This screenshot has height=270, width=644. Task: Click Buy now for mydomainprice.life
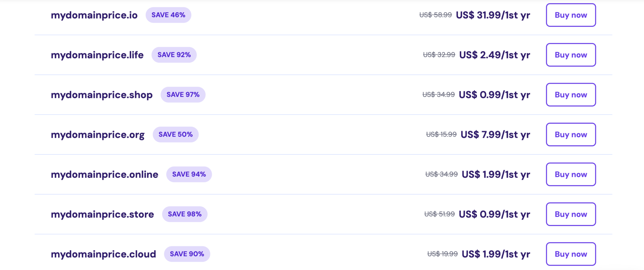click(571, 55)
